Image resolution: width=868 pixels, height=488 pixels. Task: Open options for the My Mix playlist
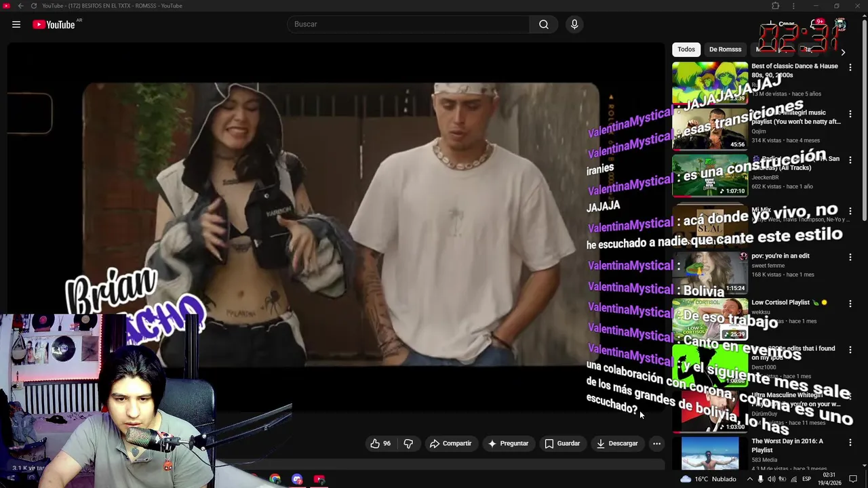(850, 211)
